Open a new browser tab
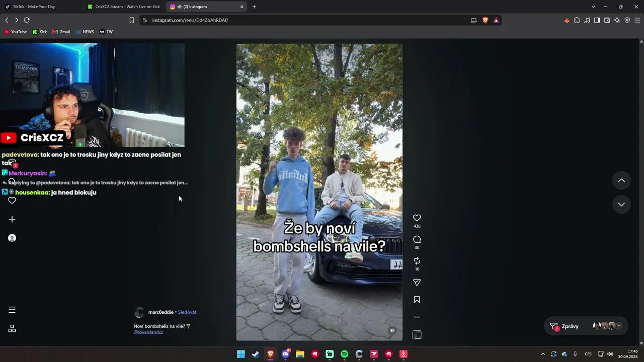 [254, 7]
